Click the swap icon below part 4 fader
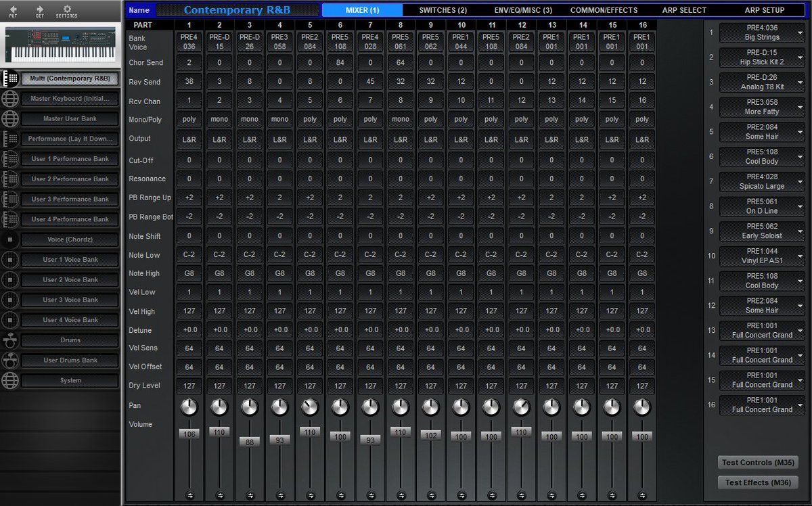The width and height of the screenshot is (812, 506). click(280, 495)
